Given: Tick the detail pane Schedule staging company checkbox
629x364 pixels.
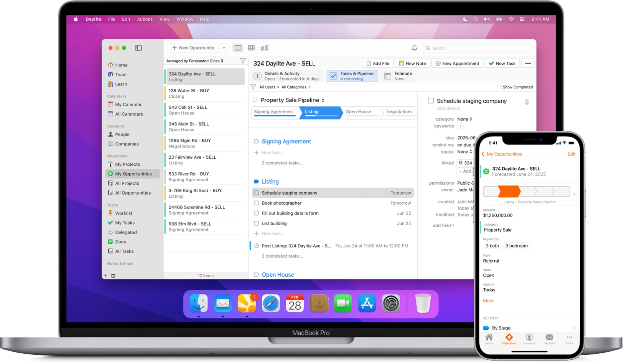Looking at the screenshot, I should [431, 101].
